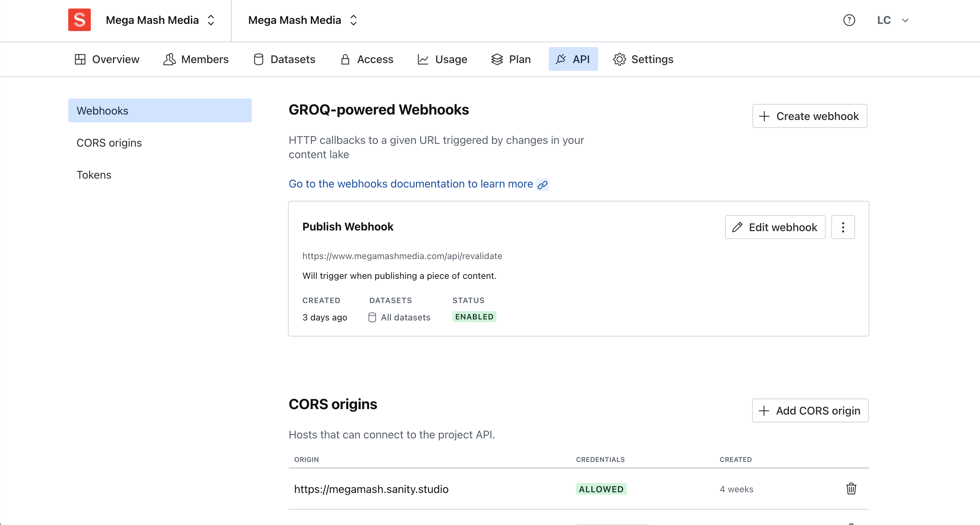The height and width of the screenshot is (525, 980).
Task: Click the 4 weeks created value
Action: pyautogui.click(x=736, y=489)
